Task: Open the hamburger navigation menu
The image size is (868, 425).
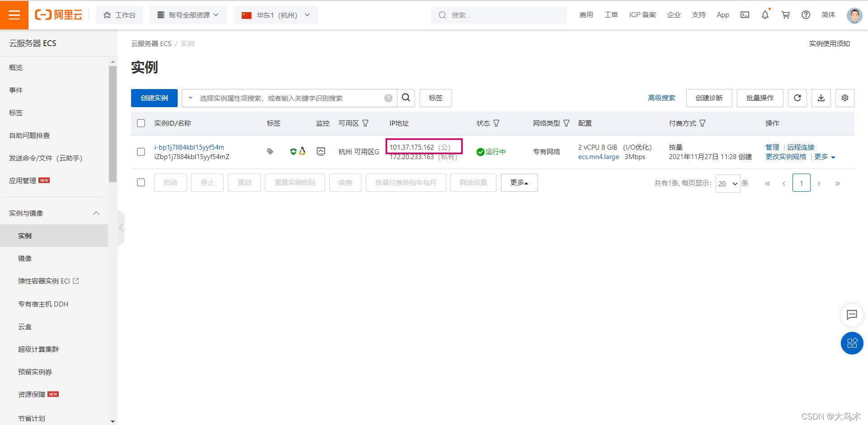Action: click(x=14, y=14)
